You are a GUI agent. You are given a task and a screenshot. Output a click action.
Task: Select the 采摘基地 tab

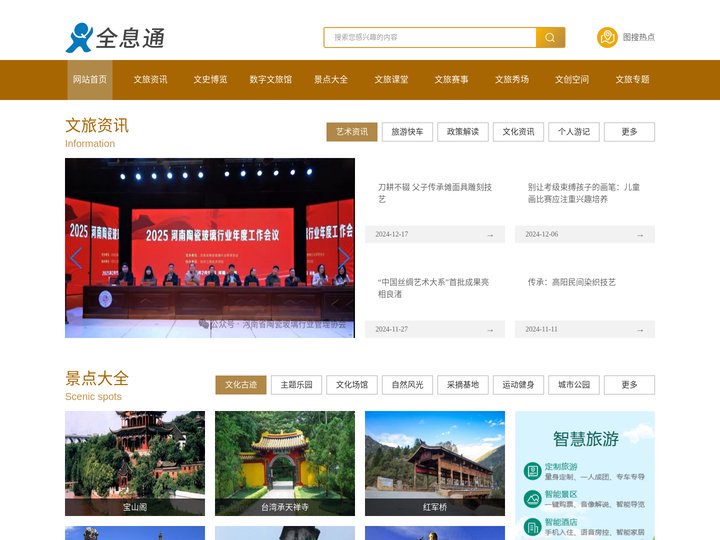pyautogui.click(x=463, y=385)
